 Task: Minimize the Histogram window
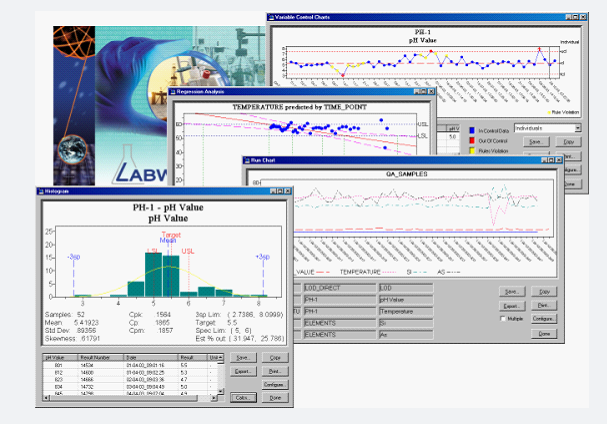273,191
